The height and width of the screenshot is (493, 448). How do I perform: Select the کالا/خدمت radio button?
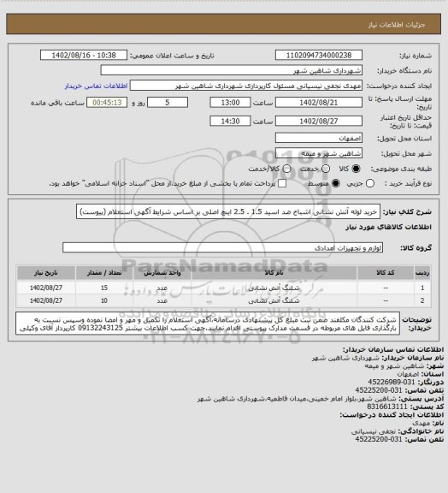tap(286, 169)
